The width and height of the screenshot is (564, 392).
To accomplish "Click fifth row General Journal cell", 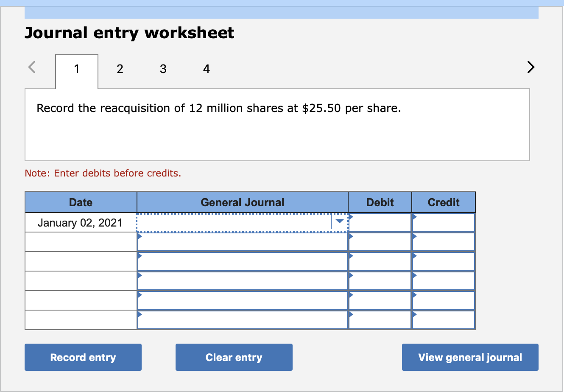I will 243,300.
